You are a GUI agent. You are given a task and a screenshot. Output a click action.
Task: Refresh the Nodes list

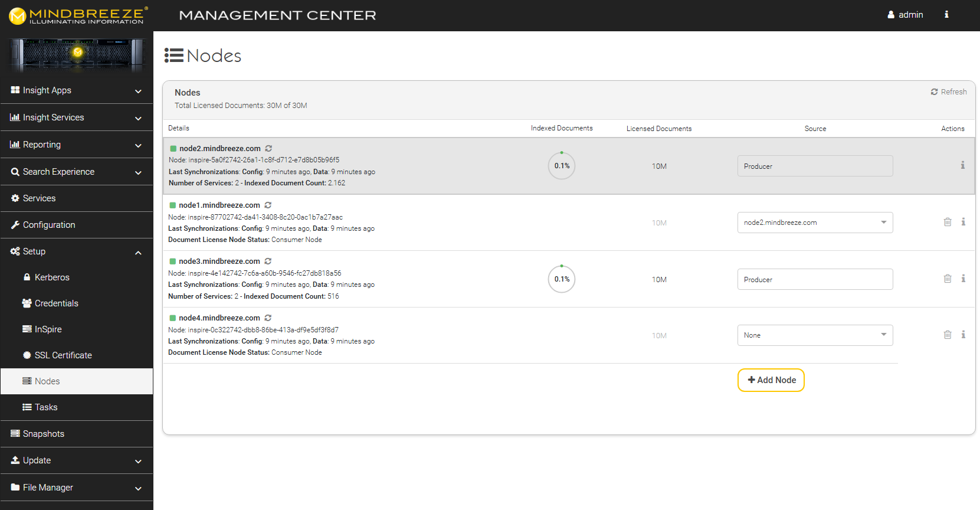tap(949, 92)
